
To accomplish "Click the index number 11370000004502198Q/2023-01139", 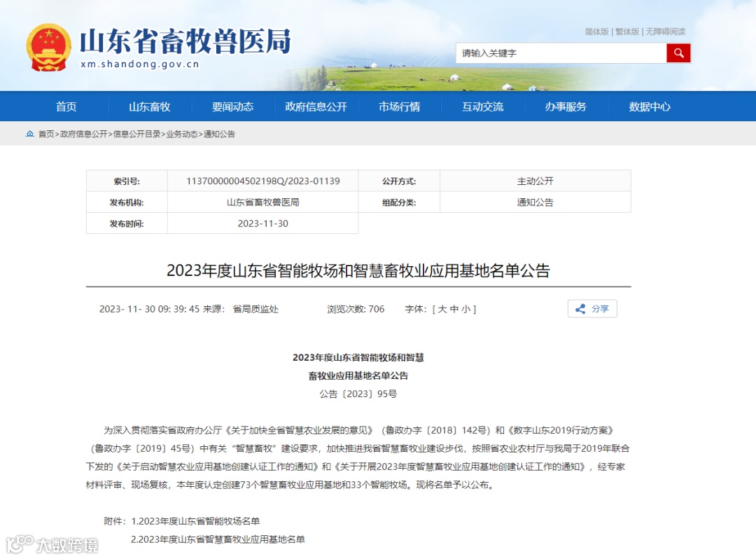I will (x=262, y=181).
